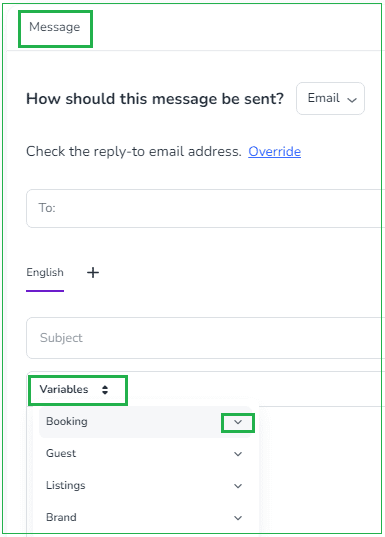
Task: Expand the Booking variables chevron
Action: click(x=238, y=422)
